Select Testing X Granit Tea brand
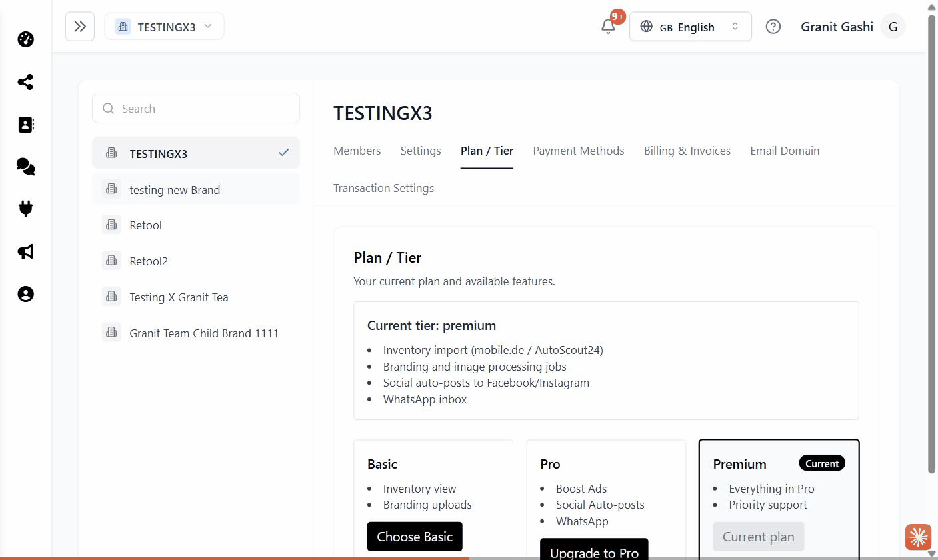Viewport: 938px width, 560px height. point(196,297)
